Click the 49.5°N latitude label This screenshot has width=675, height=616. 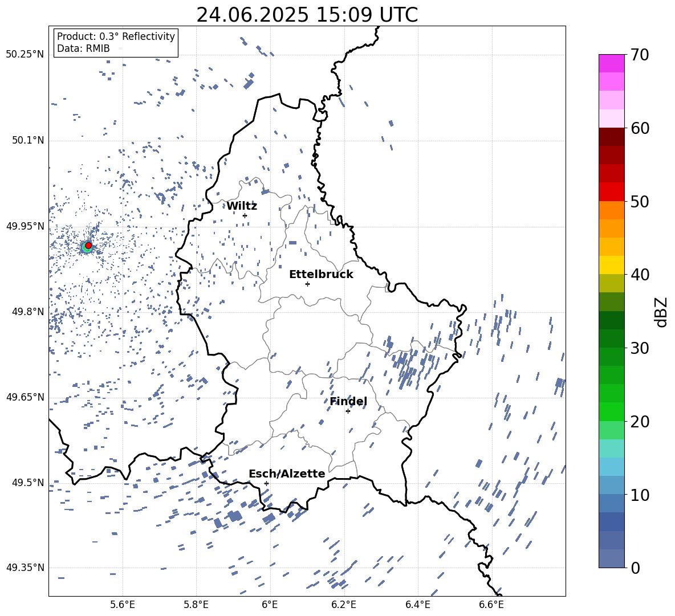[x=28, y=483]
